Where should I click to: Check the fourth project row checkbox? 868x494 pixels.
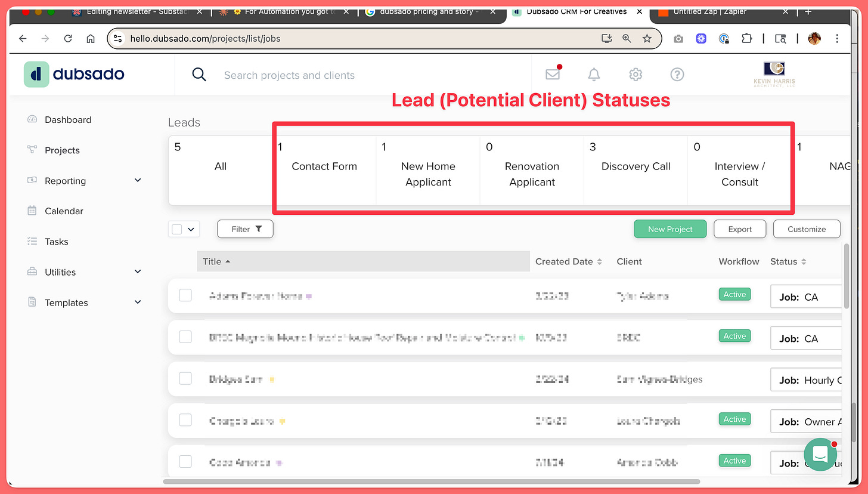185,420
